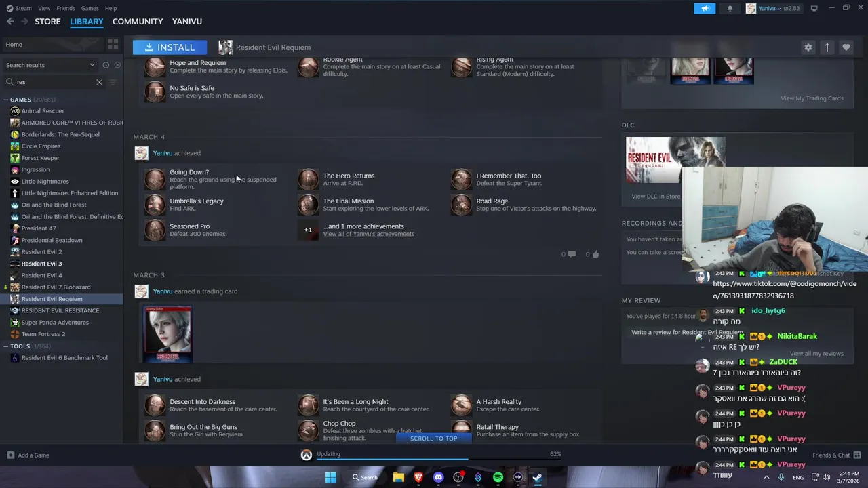The width and height of the screenshot is (868, 488).
Task: Click Add a Game at bottom left
Action: 28,455
